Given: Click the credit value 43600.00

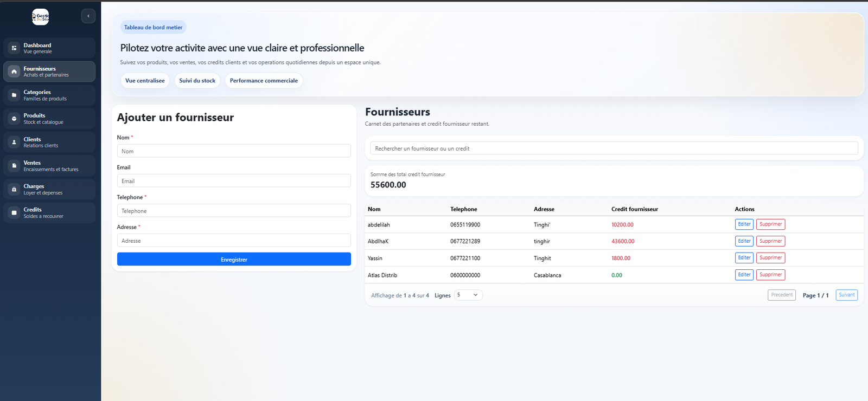Looking at the screenshot, I should (623, 242).
